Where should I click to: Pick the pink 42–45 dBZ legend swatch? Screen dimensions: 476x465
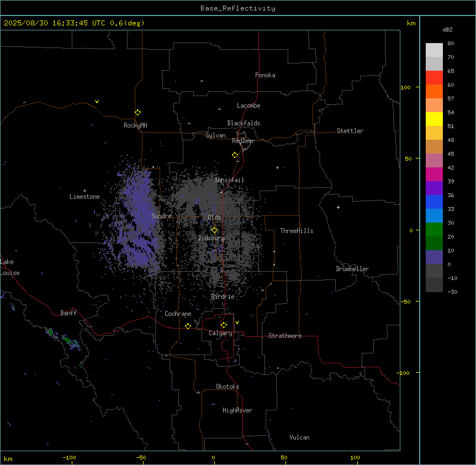coord(434,161)
